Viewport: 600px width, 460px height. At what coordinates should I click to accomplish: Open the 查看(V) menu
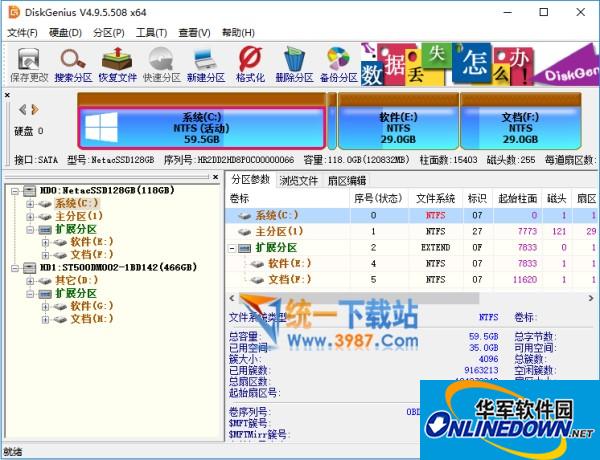pos(194,33)
